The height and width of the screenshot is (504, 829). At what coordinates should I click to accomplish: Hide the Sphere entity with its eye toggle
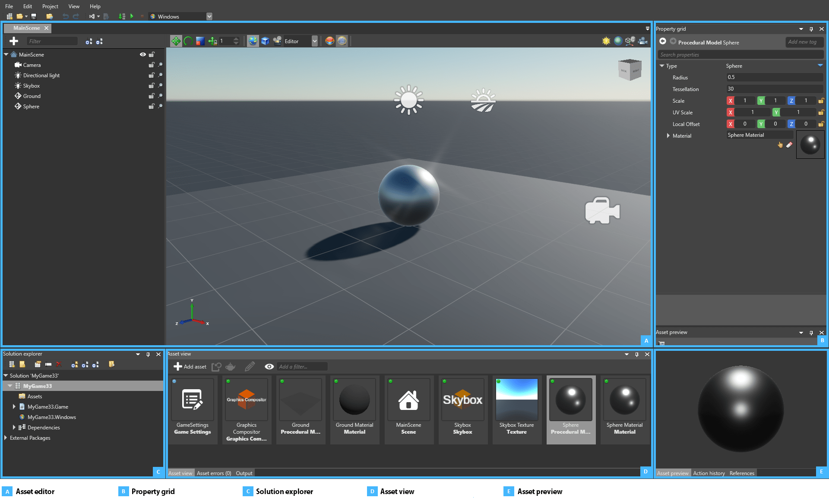click(x=142, y=106)
